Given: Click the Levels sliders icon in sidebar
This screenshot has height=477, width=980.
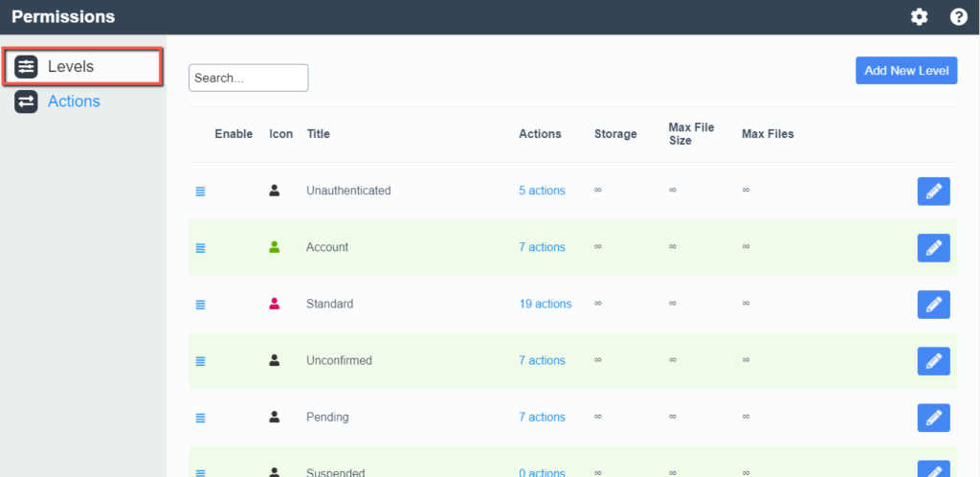Looking at the screenshot, I should pyautogui.click(x=26, y=66).
